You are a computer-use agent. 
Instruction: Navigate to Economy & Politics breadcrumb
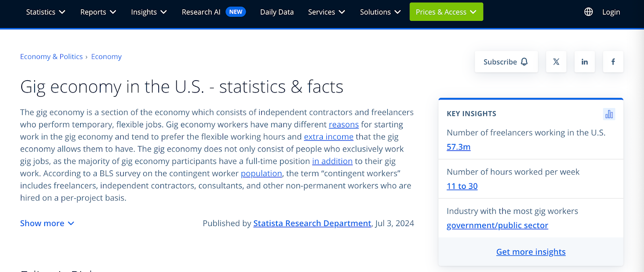click(52, 56)
